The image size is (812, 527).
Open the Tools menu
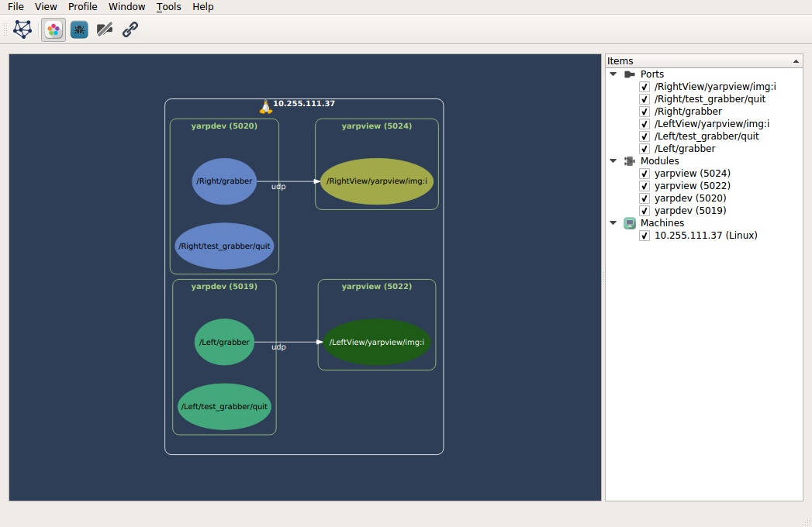click(168, 7)
